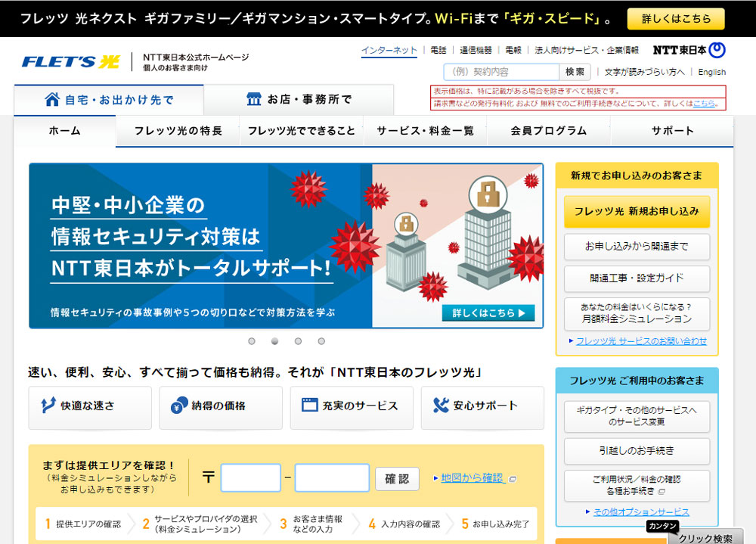Click the yen coin icon beside 納得の価格
Viewport: 756px width, 544px height.
point(179,405)
